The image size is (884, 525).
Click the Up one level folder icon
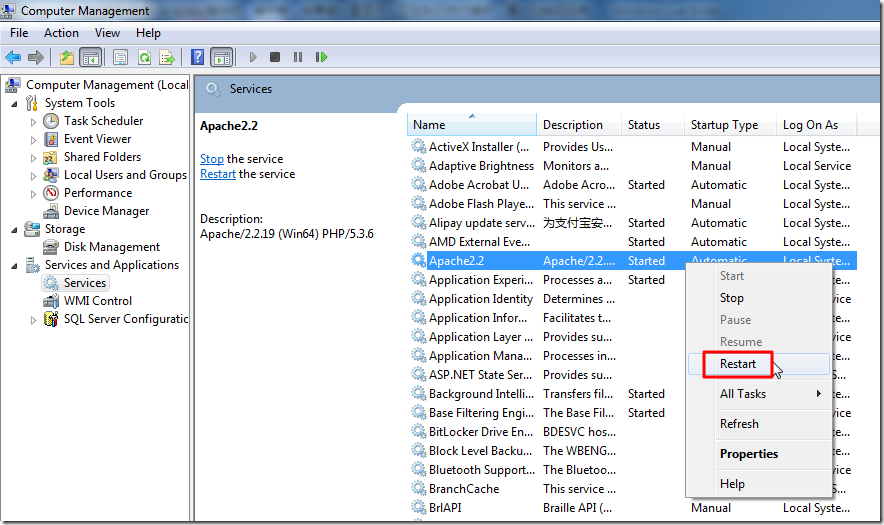coord(67,57)
